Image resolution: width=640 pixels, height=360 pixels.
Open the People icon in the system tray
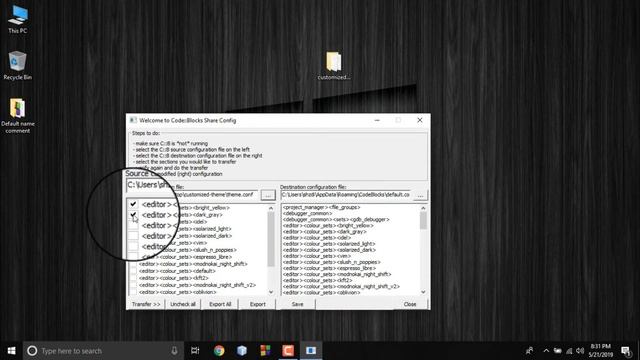point(529,351)
